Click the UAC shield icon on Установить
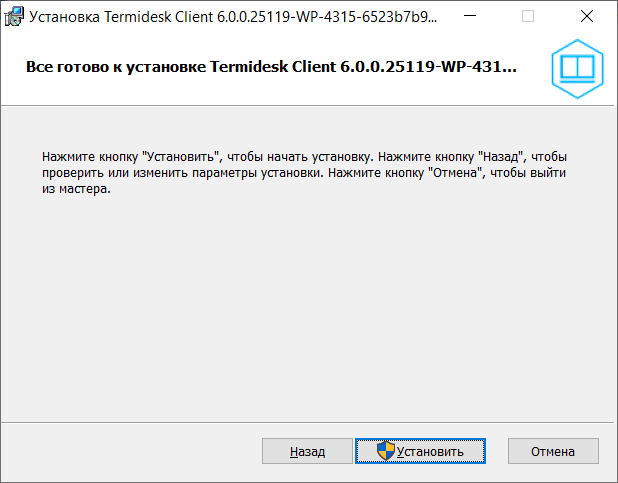618x483 pixels. coord(386,451)
